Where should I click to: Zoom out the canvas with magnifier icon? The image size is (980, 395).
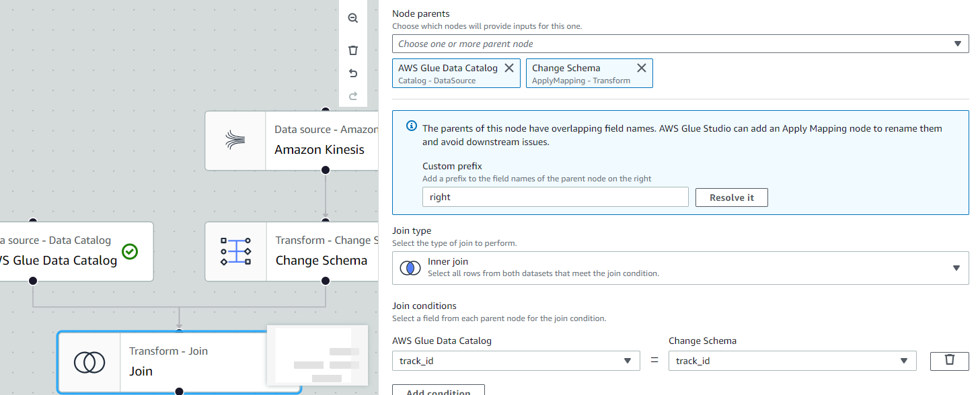point(353,19)
